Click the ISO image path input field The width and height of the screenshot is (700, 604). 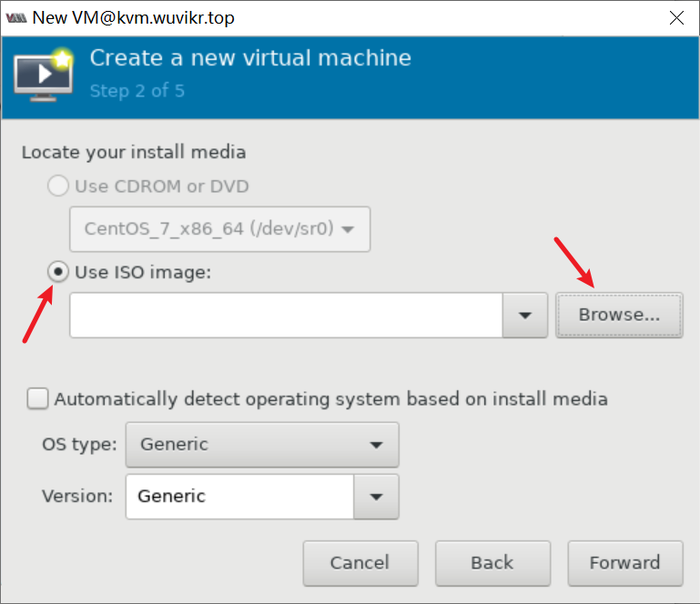coord(286,315)
